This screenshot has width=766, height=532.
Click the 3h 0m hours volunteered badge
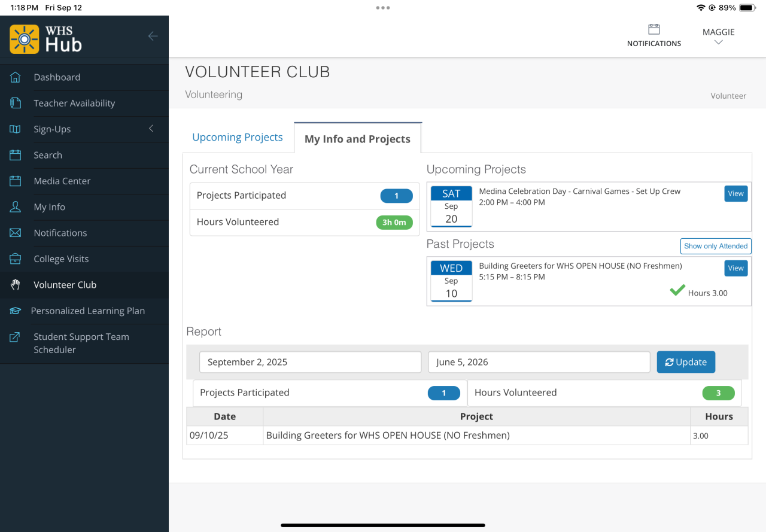pyautogui.click(x=394, y=222)
